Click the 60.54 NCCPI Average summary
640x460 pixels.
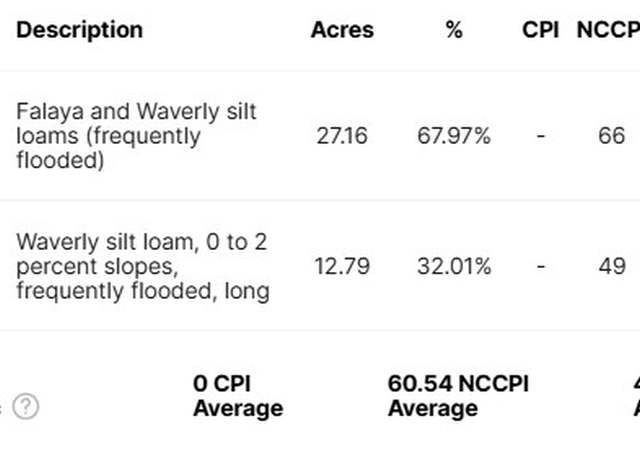click(x=458, y=396)
